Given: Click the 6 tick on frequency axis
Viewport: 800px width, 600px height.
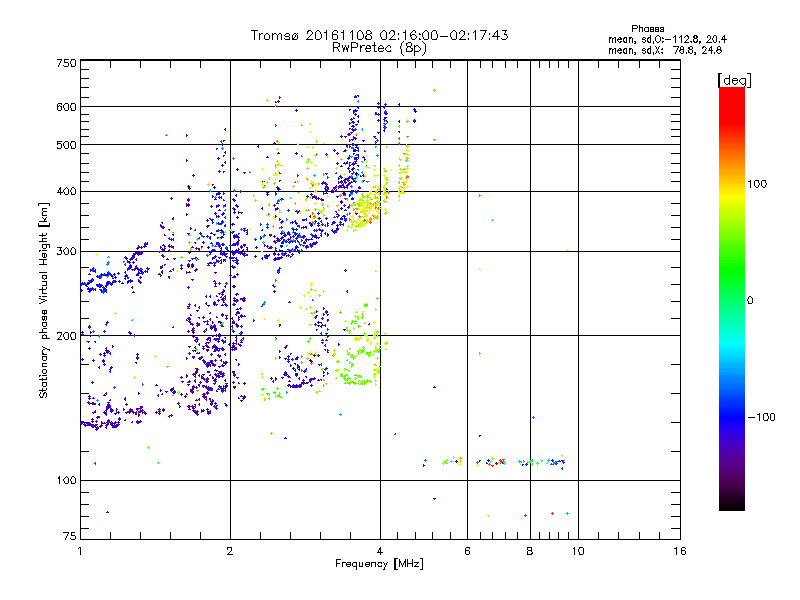Looking at the screenshot, I should [467, 551].
